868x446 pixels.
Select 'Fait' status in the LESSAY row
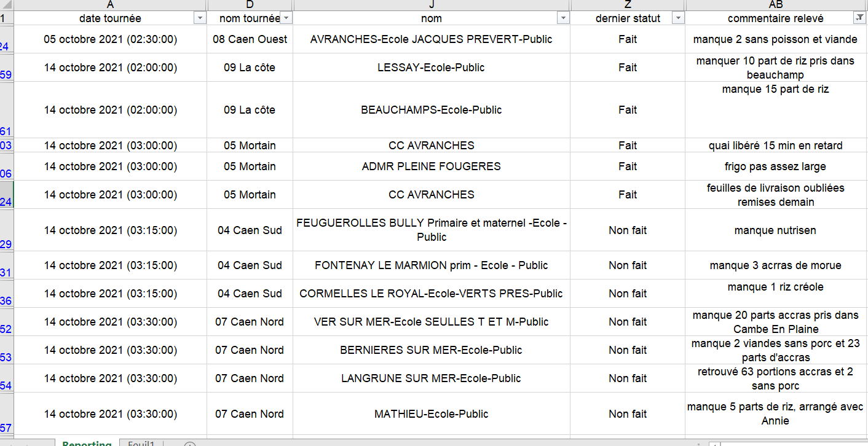(628, 68)
